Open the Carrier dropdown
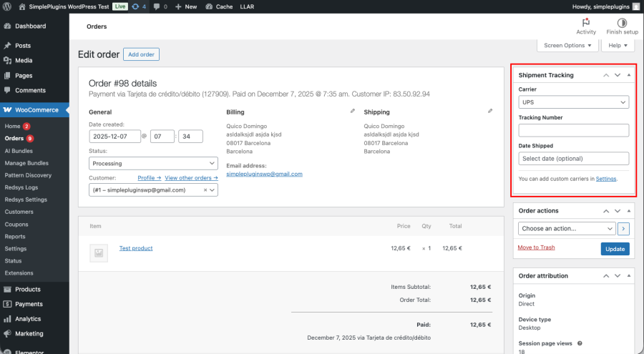Image resolution: width=644 pixels, height=354 pixels. click(573, 102)
